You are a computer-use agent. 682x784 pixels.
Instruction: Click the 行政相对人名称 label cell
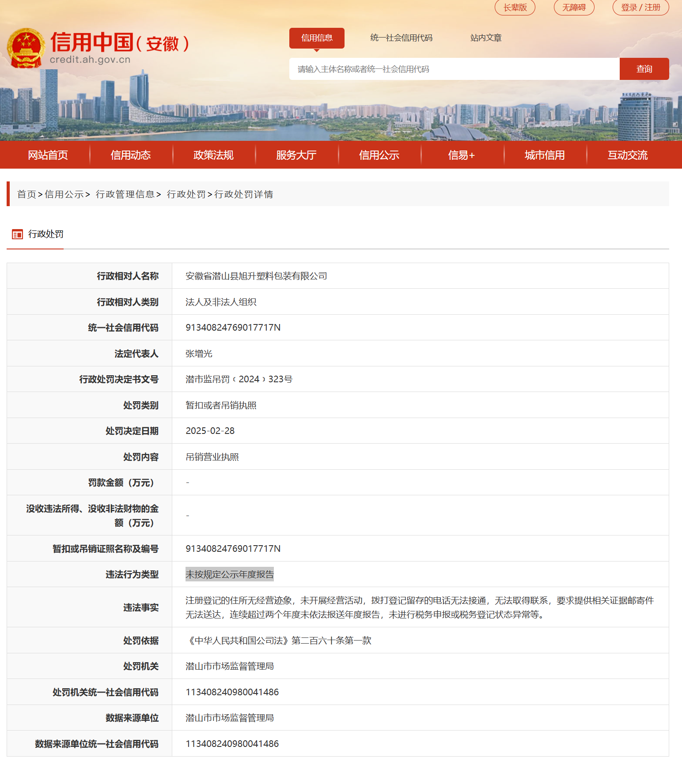(x=89, y=276)
